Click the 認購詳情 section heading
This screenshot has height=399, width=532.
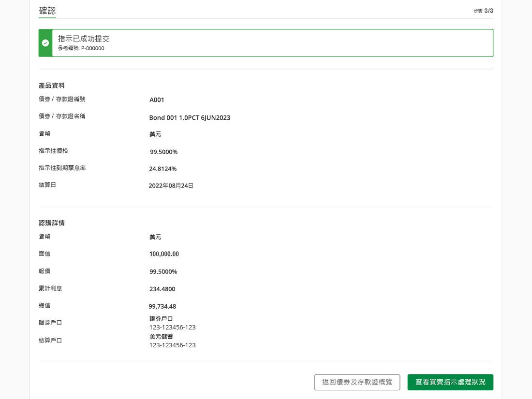click(52, 223)
